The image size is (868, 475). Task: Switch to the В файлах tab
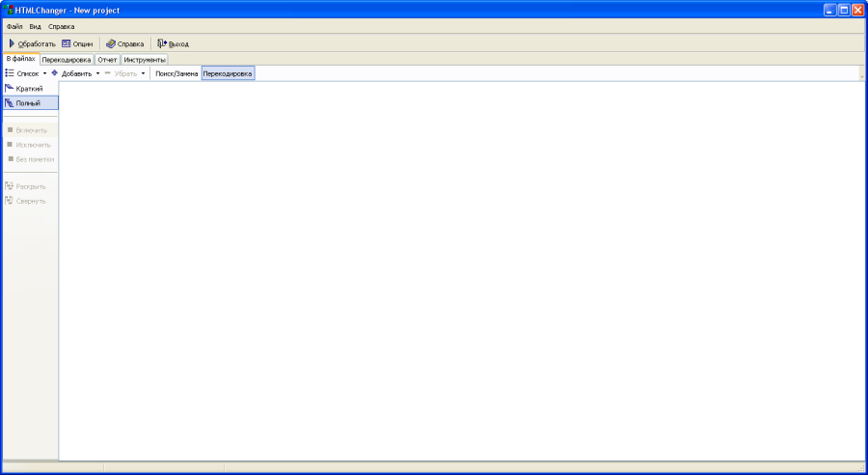coord(21,59)
